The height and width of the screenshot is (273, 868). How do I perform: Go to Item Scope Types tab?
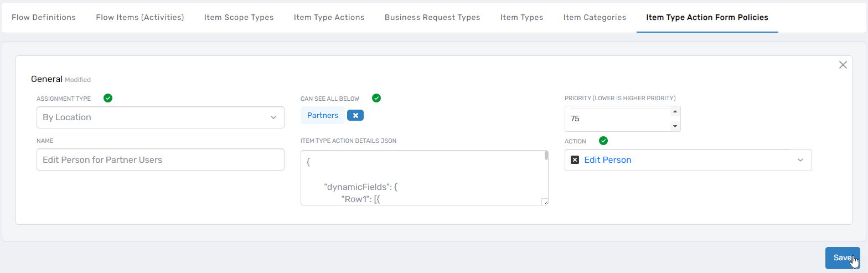pyautogui.click(x=239, y=17)
